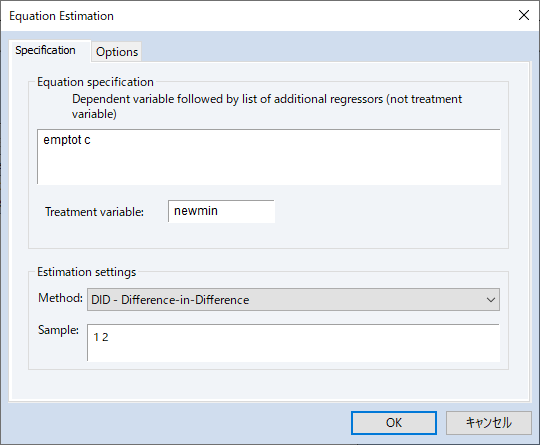
Task: Focus the Treatment variable input field
Action: (x=221, y=211)
